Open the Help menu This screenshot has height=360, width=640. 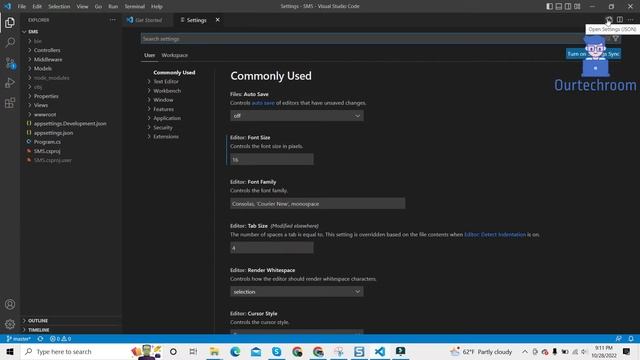157,7
